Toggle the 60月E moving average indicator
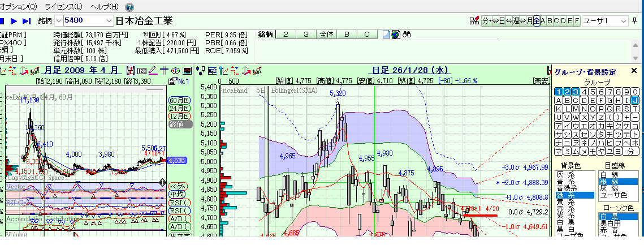This screenshot has width=644, height=245. point(178,101)
